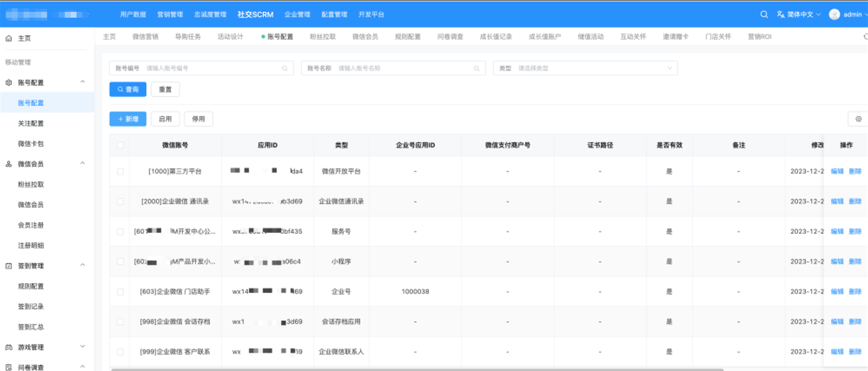Expand the 游戏管理 sidebar group chevron

(x=82, y=346)
